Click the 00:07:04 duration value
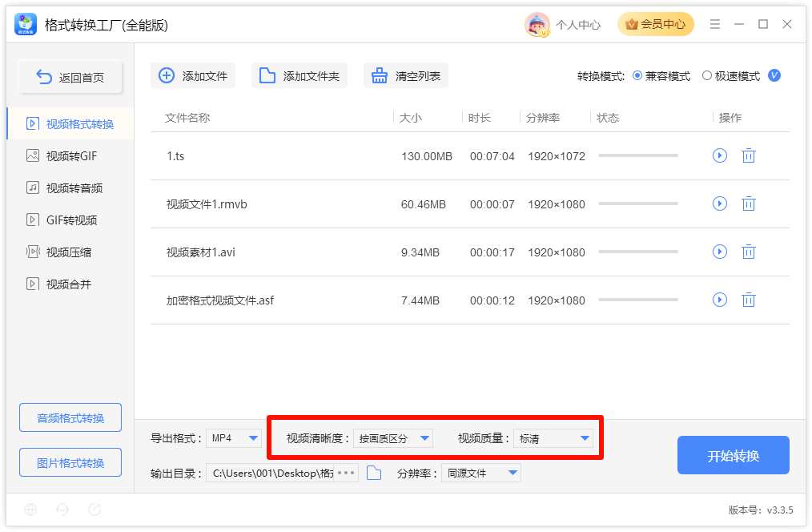 coord(492,156)
